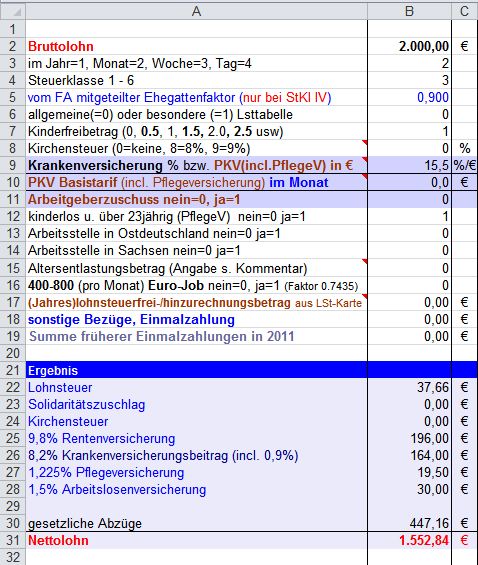Select row 31 header

pos(13,540)
